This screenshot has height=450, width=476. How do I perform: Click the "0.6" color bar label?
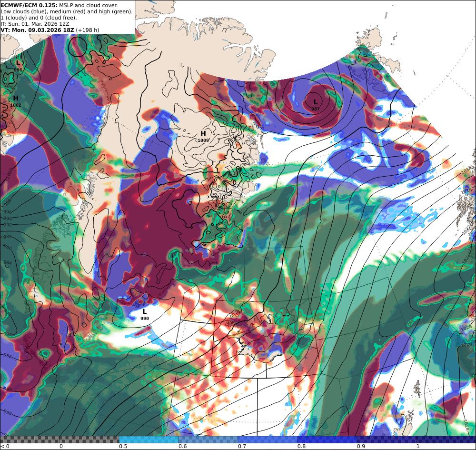pos(183,446)
